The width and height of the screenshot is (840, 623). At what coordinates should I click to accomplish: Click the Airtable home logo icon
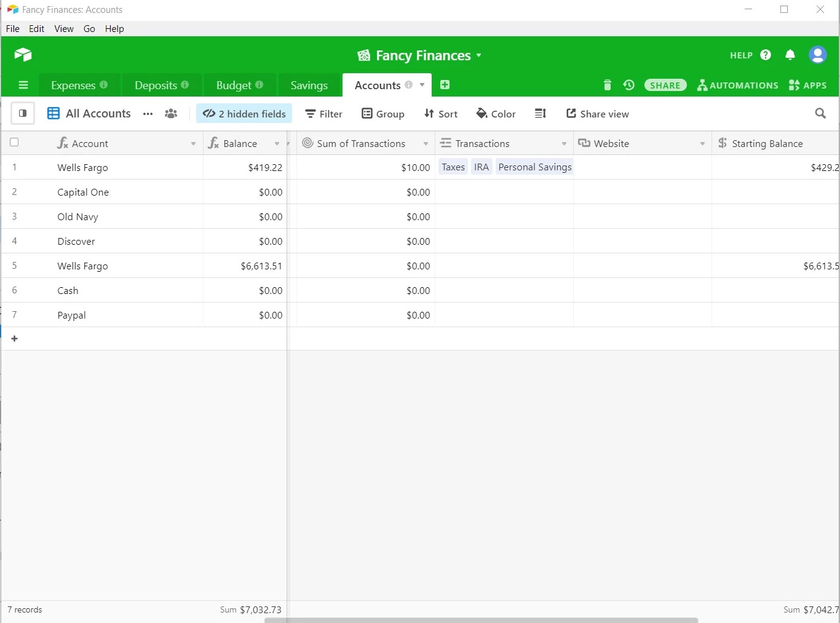point(23,55)
